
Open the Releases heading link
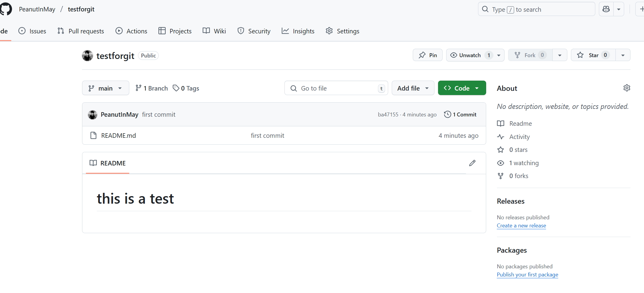click(511, 201)
